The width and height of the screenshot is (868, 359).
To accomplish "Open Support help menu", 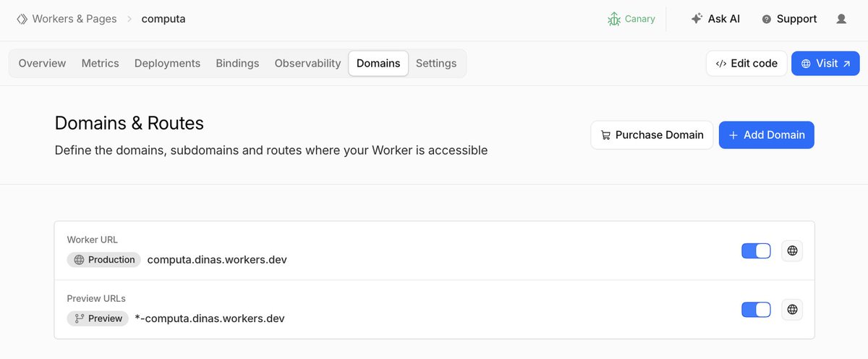I will pyautogui.click(x=789, y=19).
